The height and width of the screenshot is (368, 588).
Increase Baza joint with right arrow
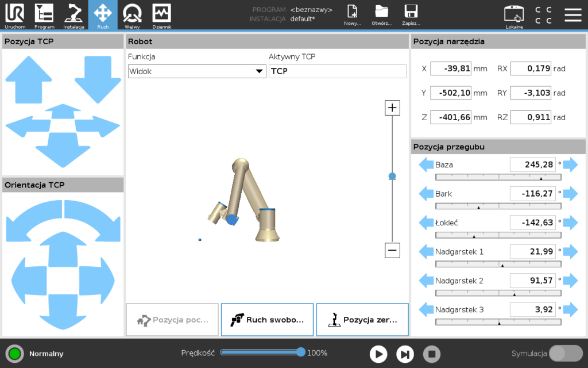click(x=570, y=165)
